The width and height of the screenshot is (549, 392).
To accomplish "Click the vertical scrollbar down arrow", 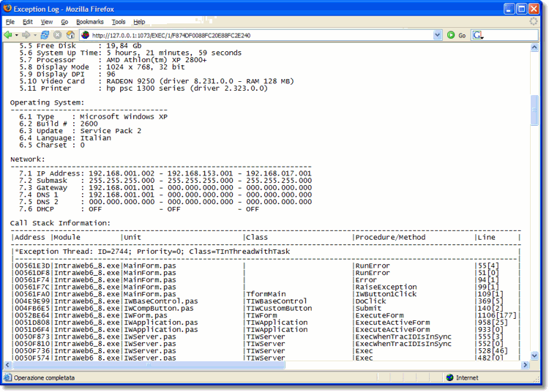I will click(x=534, y=356).
